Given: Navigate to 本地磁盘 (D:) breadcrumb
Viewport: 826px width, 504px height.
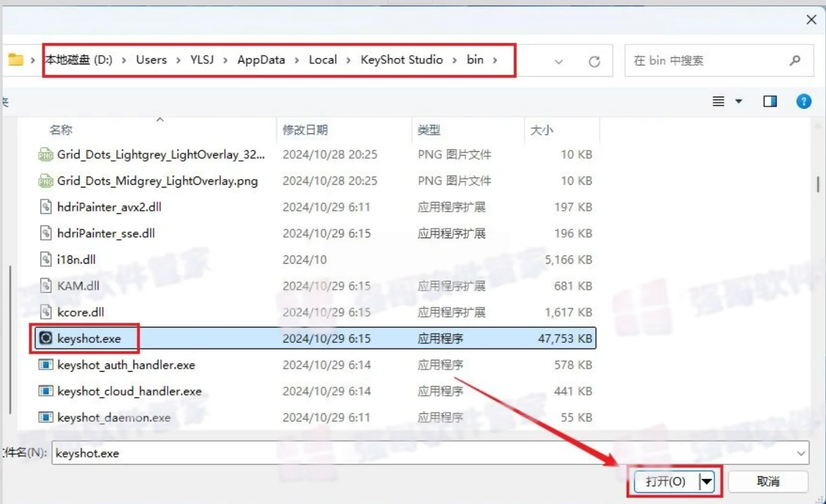Looking at the screenshot, I should click(79, 59).
